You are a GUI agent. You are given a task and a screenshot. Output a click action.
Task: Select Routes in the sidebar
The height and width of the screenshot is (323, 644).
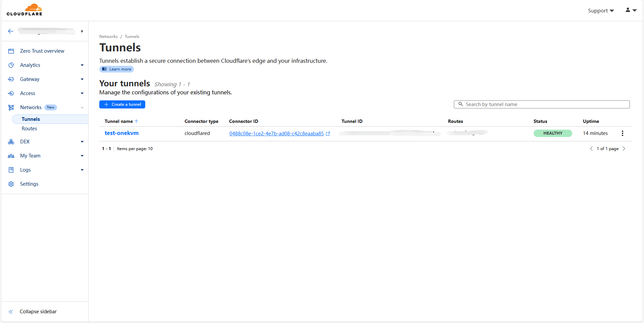(30, 129)
